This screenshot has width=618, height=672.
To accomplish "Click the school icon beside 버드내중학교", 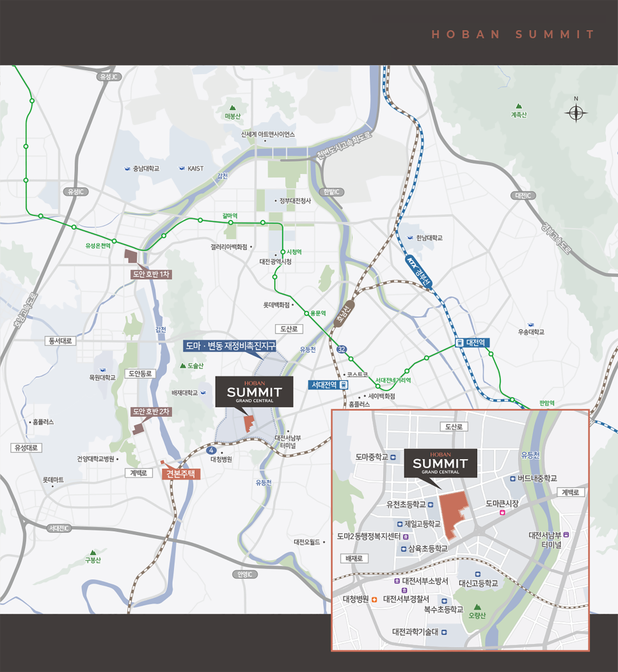I will point(512,479).
